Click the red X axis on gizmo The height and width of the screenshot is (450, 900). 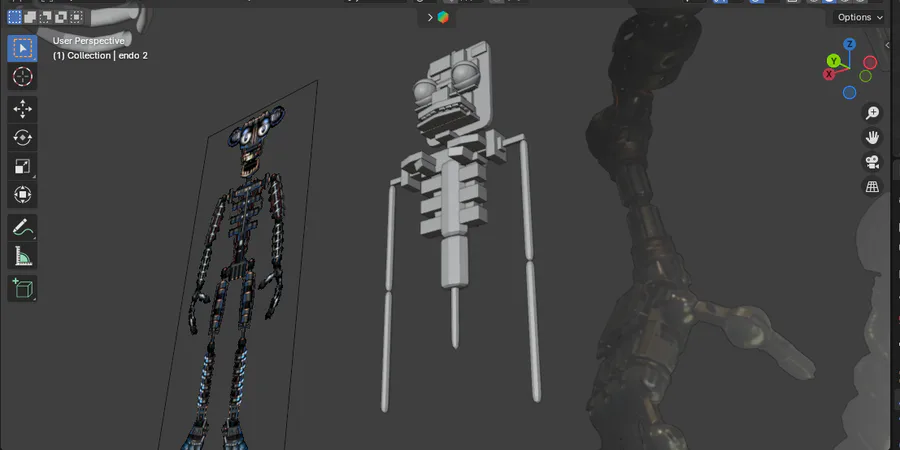[x=829, y=74]
